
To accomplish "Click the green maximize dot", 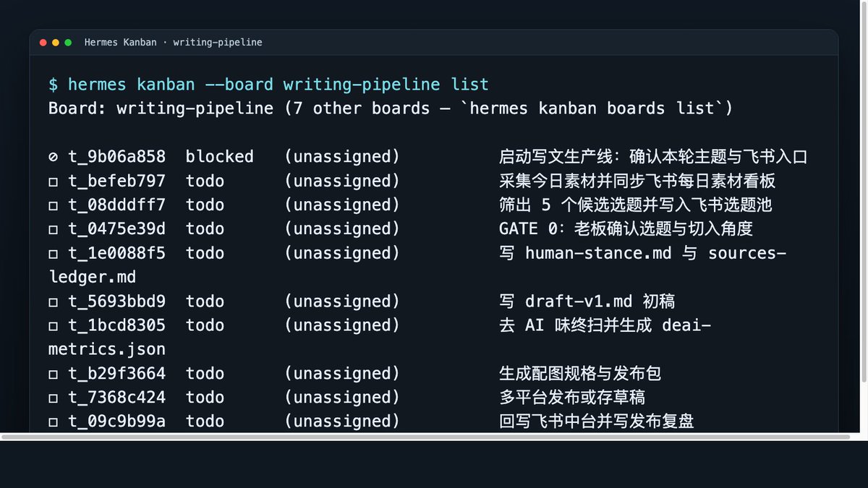I will pos(68,43).
